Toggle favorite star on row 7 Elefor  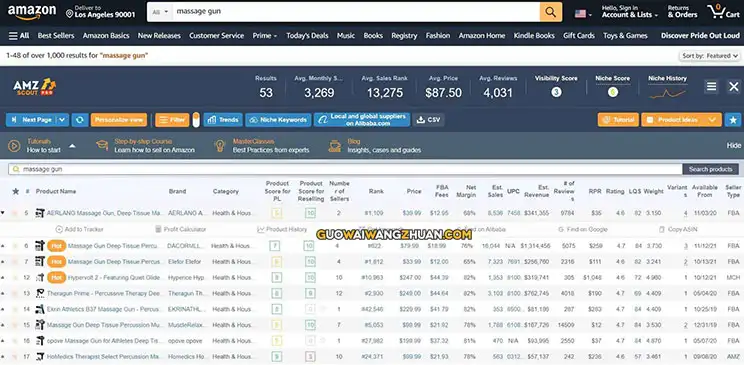pyautogui.click(x=15, y=262)
